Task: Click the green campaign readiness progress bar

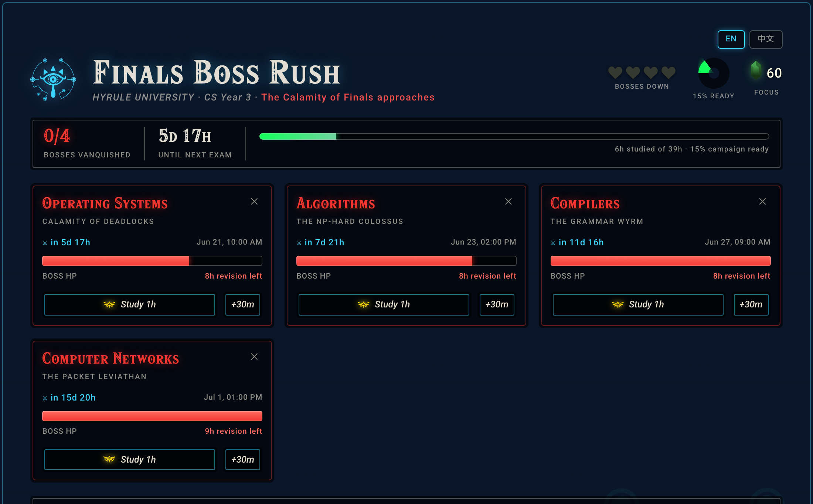Action: 514,136
